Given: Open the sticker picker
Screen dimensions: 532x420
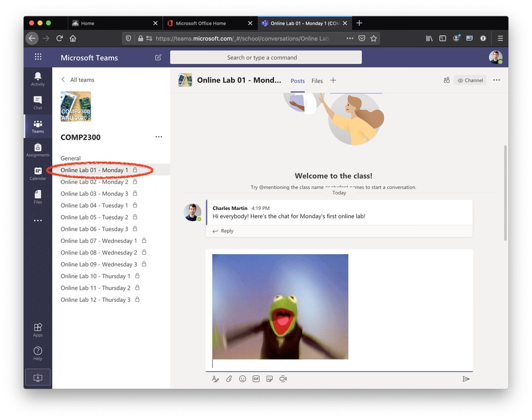Looking at the screenshot, I should 269,379.
